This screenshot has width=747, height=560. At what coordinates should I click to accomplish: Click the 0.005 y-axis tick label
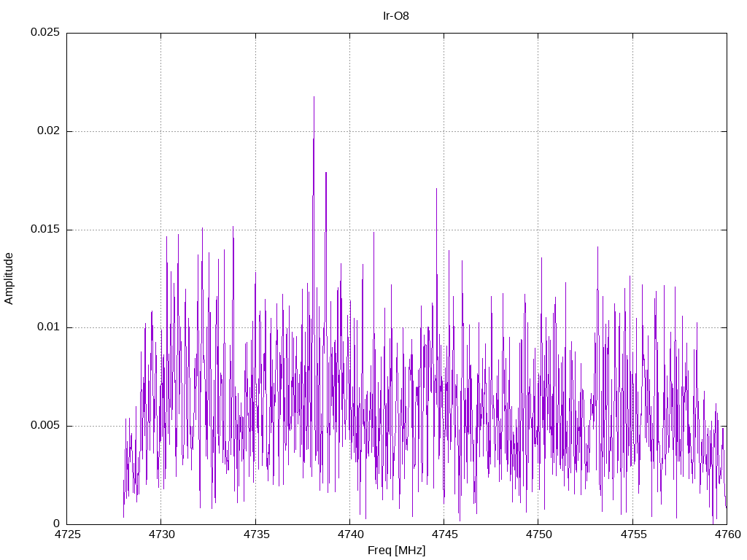[x=45, y=425]
